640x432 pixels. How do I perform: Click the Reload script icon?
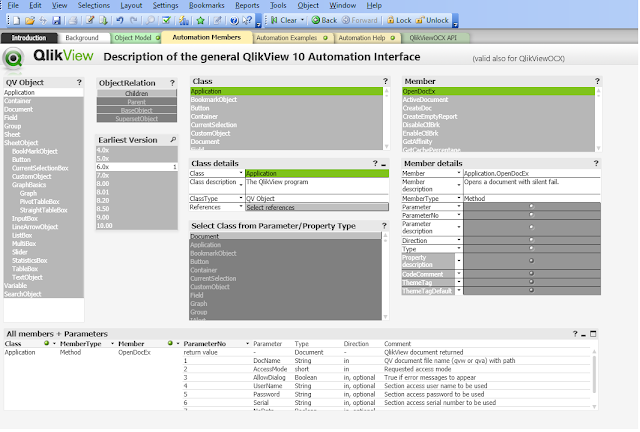pyautogui.click(x=103, y=20)
